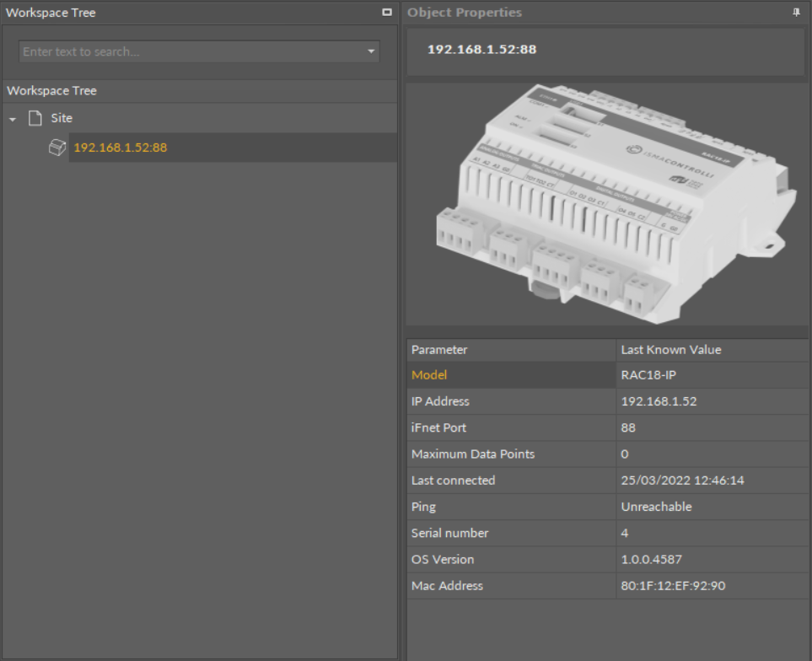Click the RAC18-IP controller image
The image size is (812, 661).
(x=607, y=202)
